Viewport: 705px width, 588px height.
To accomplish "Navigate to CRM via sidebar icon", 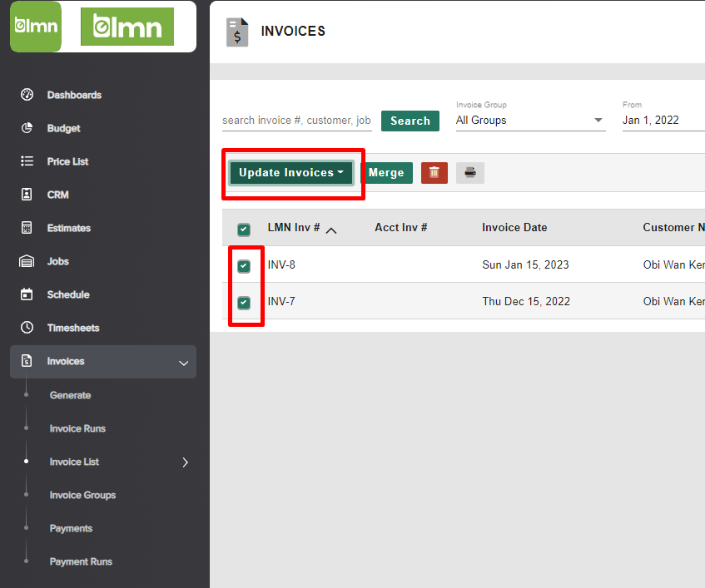I will 25,195.
